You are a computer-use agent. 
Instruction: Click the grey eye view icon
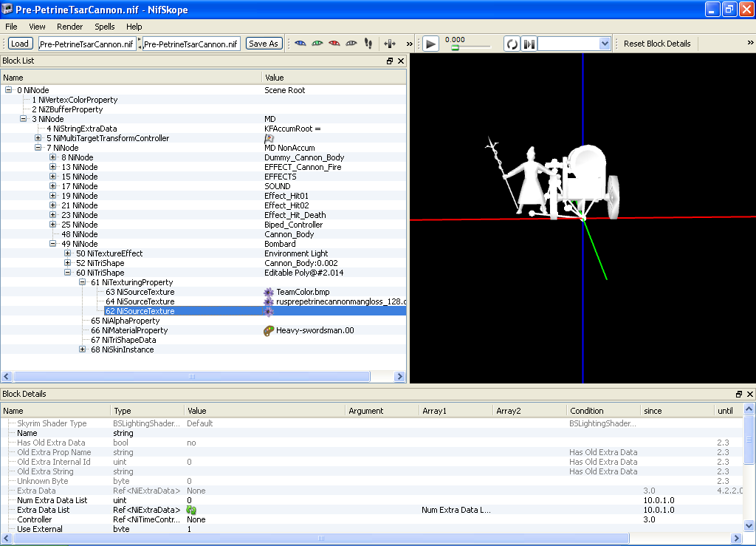pyautogui.click(x=351, y=44)
